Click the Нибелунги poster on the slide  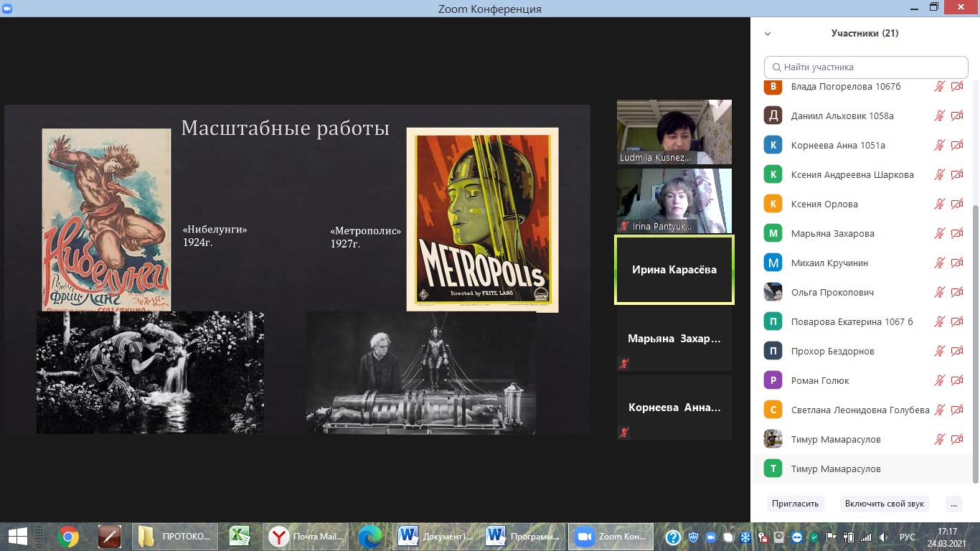coord(106,220)
